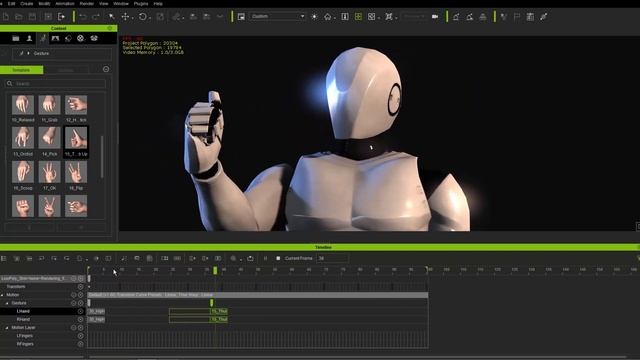
Task: Click the Undo arrow icon
Action: (x=83, y=17)
